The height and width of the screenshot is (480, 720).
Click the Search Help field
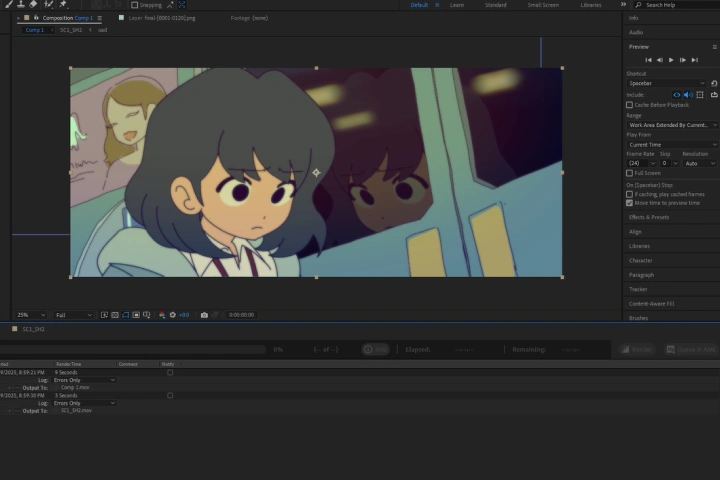(676, 5)
